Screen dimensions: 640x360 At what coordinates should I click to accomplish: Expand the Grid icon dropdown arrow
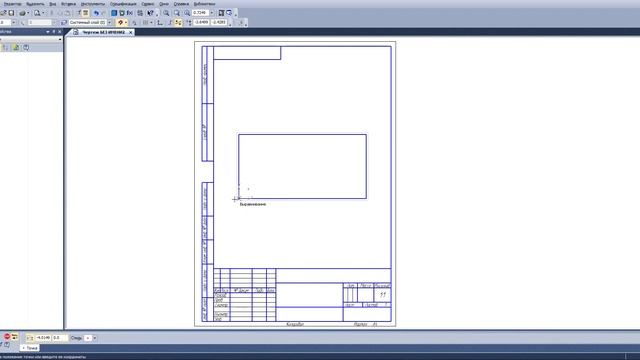pyautogui.click(x=151, y=22)
